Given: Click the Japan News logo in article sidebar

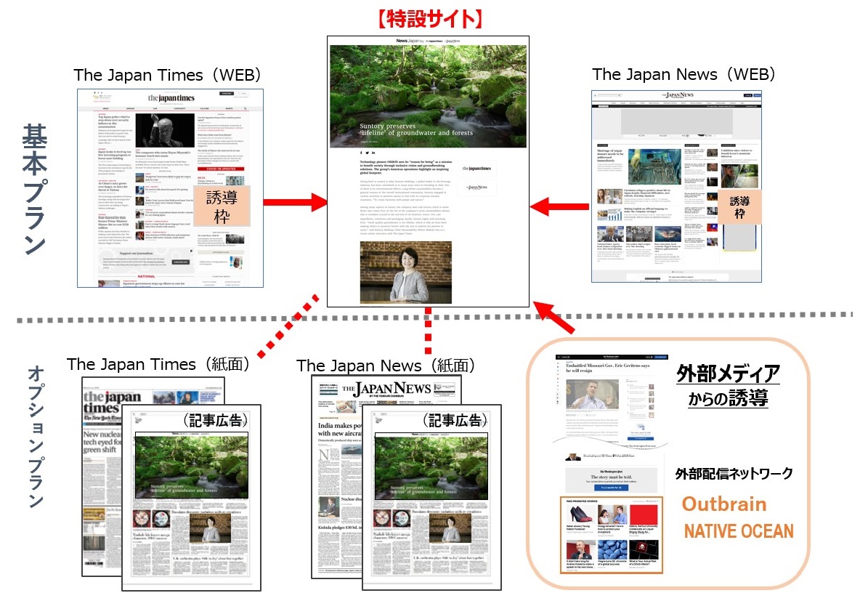Looking at the screenshot, I should [x=476, y=187].
